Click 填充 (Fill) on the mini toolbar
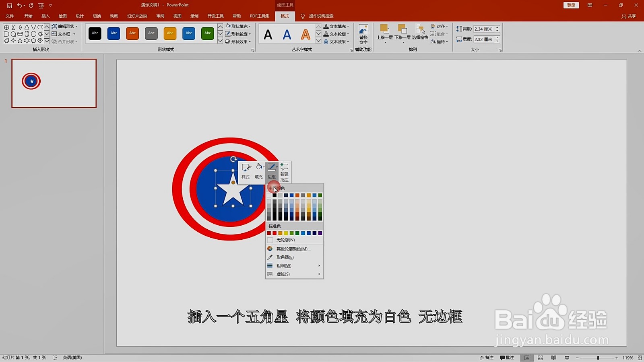This screenshot has width=644, height=362. pos(259,171)
